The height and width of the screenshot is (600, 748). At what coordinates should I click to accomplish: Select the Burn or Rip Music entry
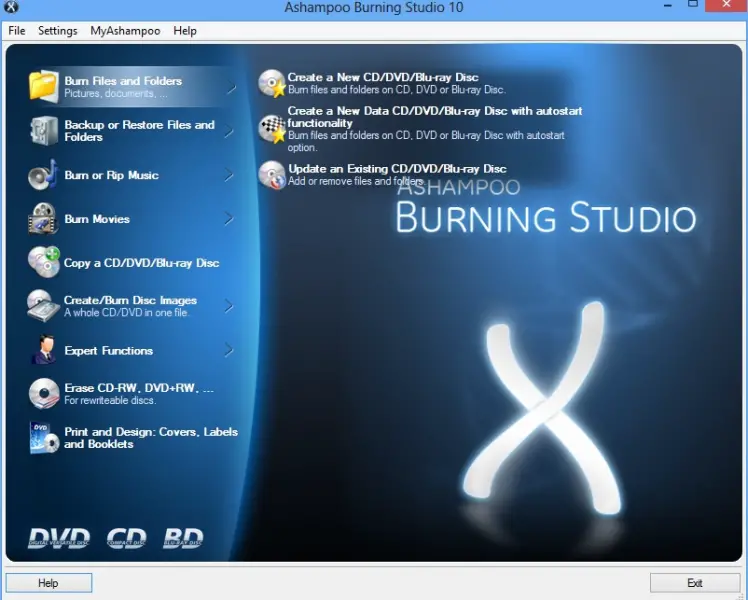[132, 175]
